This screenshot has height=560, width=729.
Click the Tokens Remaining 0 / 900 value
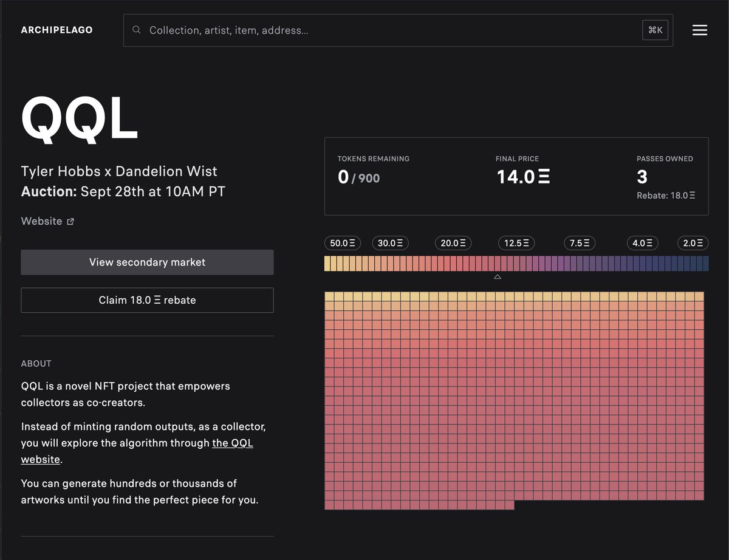click(358, 177)
